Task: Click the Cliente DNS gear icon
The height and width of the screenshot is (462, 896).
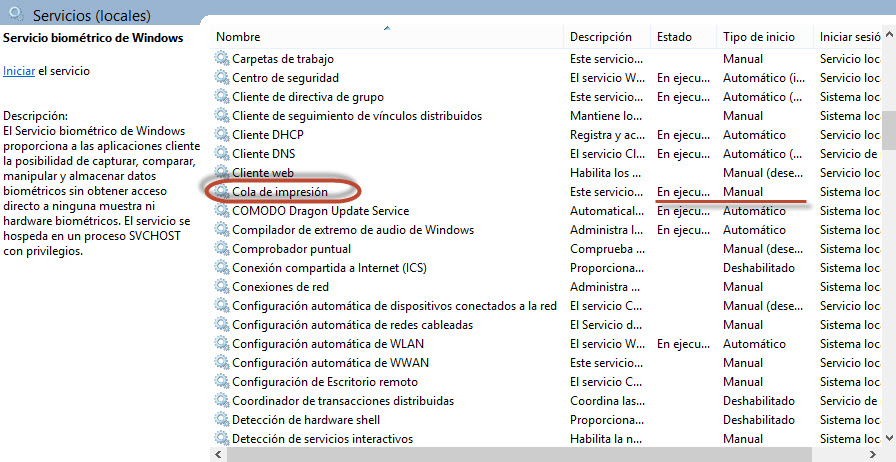Action: [x=222, y=154]
